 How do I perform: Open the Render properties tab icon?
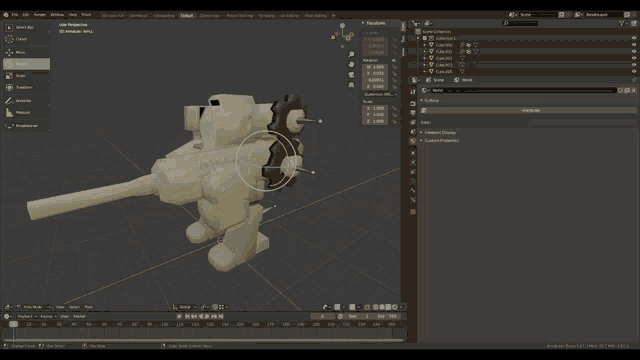click(x=413, y=104)
